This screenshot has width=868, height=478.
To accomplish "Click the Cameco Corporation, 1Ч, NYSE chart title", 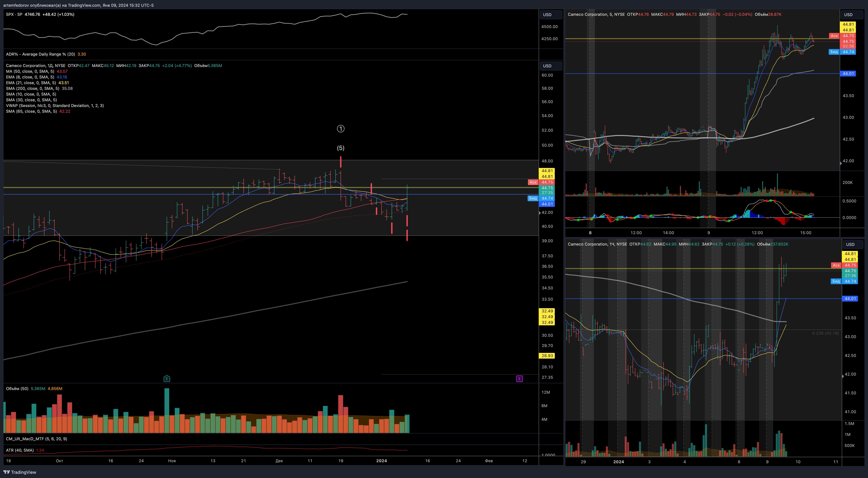I will (597, 244).
